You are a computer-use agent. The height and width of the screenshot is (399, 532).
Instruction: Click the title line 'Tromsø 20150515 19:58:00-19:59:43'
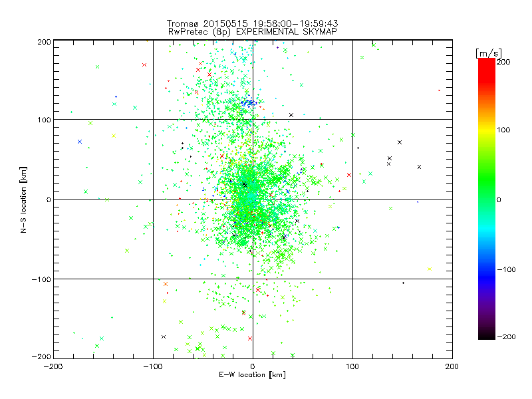point(252,23)
